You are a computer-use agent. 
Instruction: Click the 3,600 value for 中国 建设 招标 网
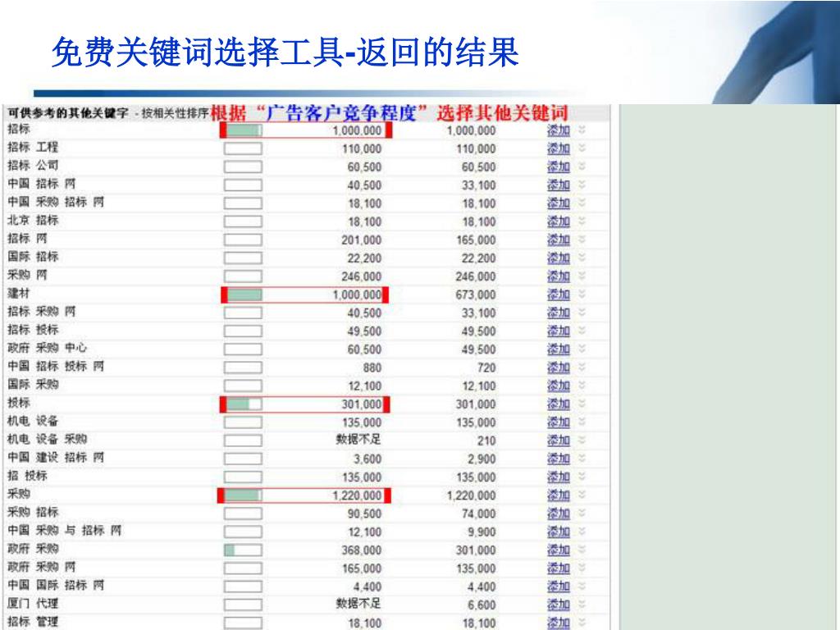pyautogui.click(x=367, y=459)
